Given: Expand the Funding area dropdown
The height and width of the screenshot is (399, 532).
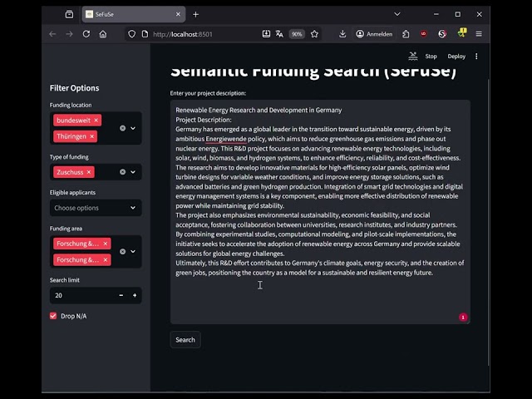Looking at the screenshot, I should click(x=133, y=251).
